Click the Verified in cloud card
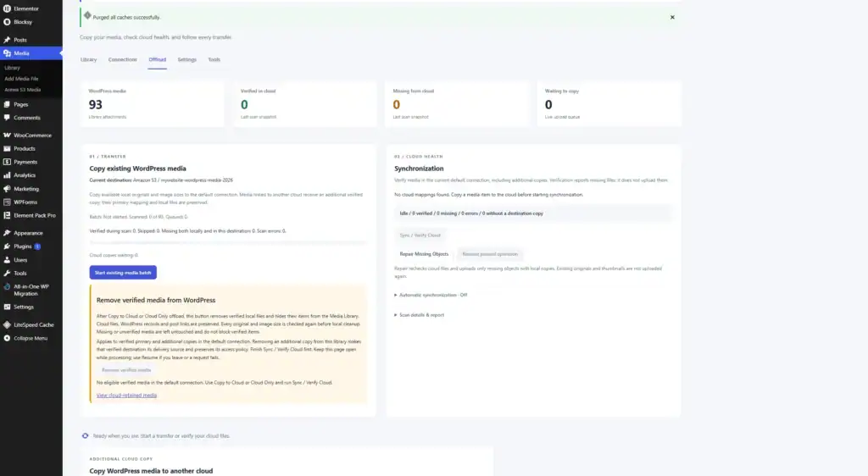 (x=304, y=104)
